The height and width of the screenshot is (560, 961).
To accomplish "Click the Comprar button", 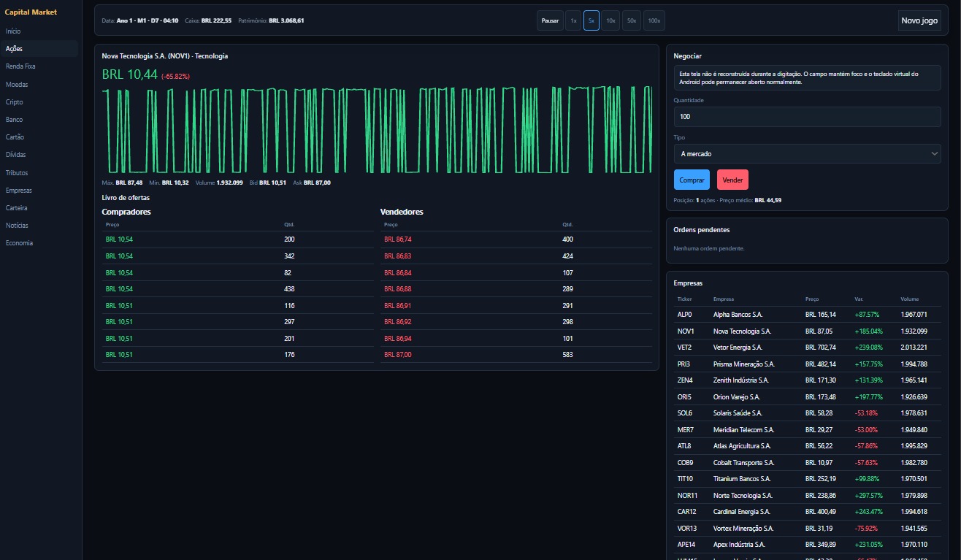I will coord(692,180).
